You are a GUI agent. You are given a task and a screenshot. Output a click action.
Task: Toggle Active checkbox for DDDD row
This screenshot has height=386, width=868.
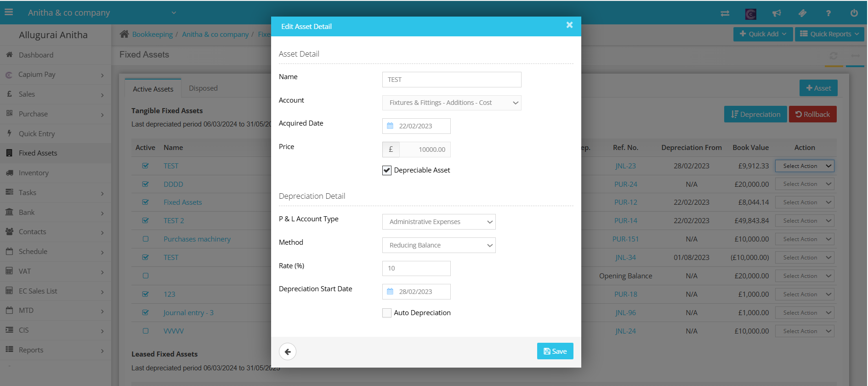tap(146, 184)
